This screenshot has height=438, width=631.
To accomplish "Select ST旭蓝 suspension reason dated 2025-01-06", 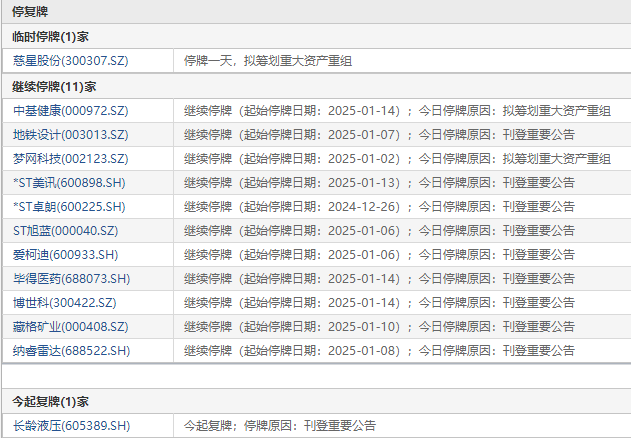I will click(x=379, y=231).
